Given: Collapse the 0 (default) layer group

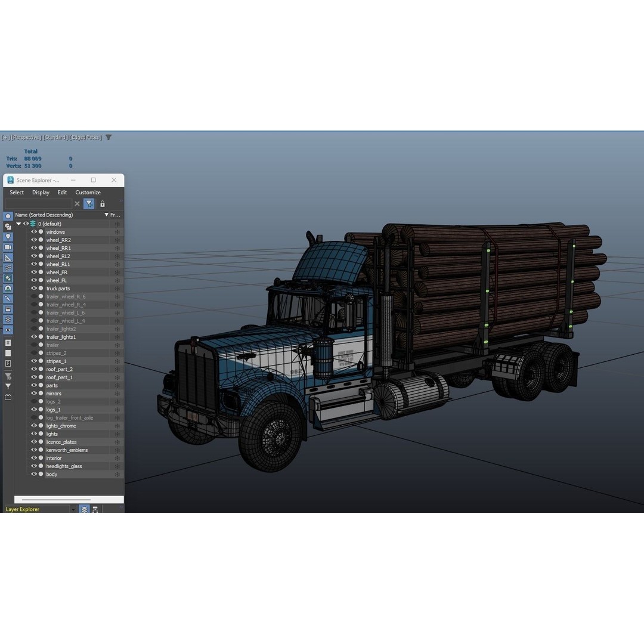Looking at the screenshot, I should tap(18, 224).
